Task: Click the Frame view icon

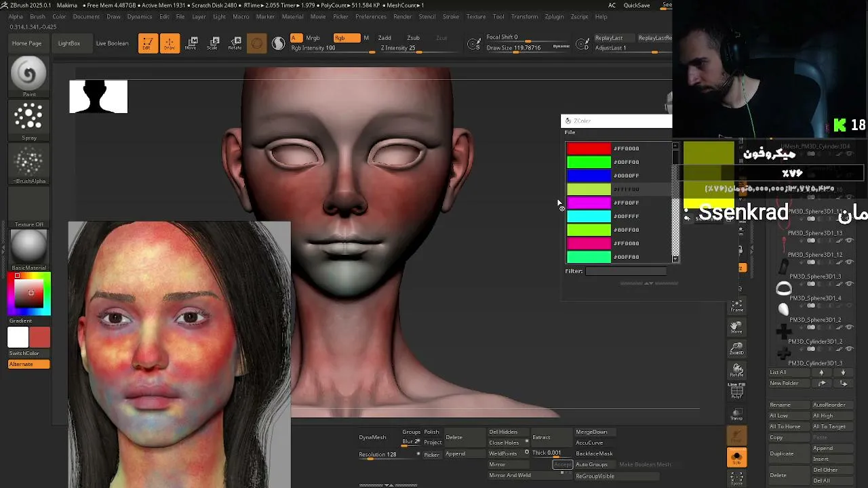Action: (x=736, y=306)
